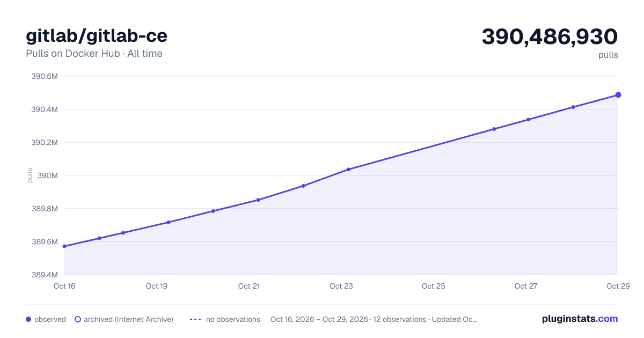Open the pluginstats.com link

coord(580,319)
